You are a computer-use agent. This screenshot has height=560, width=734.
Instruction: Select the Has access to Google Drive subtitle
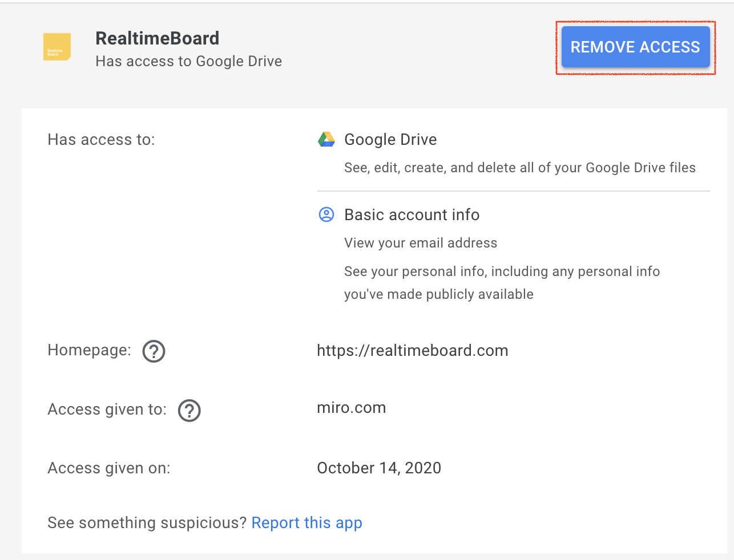pos(188,62)
